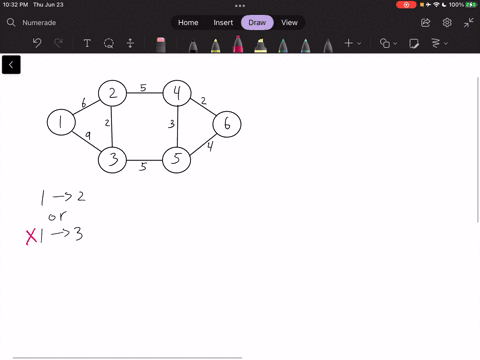
Task: Tap the handwritten "or" text
Action: click(x=57, y=216)
